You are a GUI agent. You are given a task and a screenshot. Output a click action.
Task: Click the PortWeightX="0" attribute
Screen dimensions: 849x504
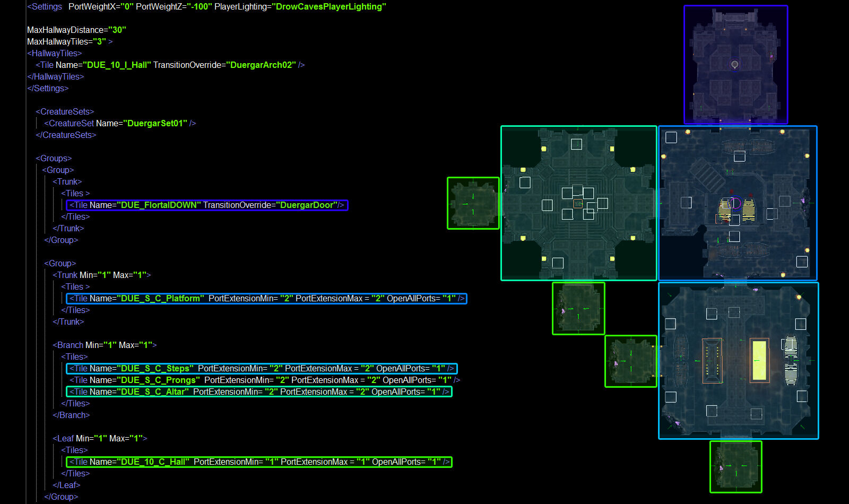[101, 6]
